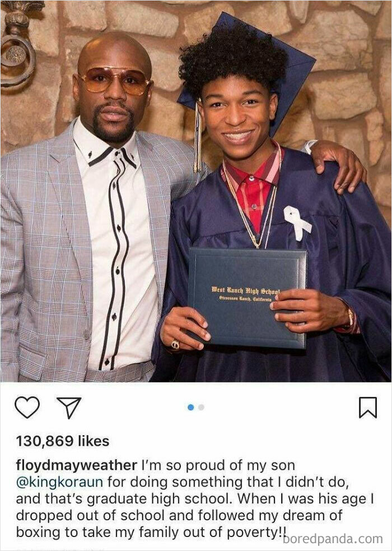Click the ring on the graduate's hand
Viewport: 392px width, 551px height.
[x=175, y=344]
